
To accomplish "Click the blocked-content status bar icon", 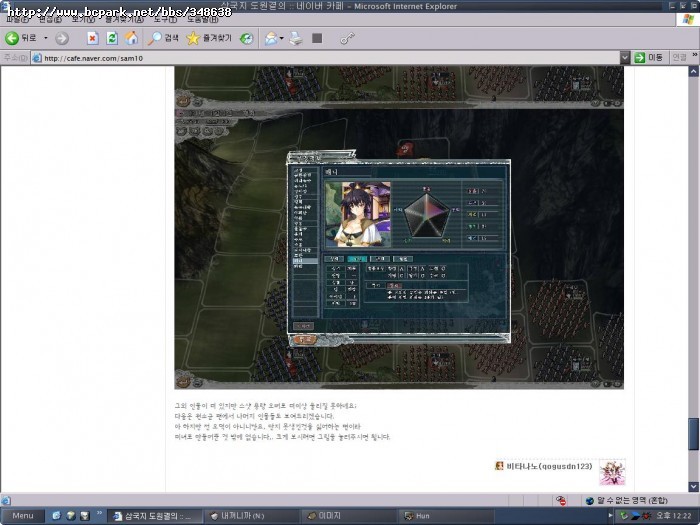I will click(x=561, y=500).
